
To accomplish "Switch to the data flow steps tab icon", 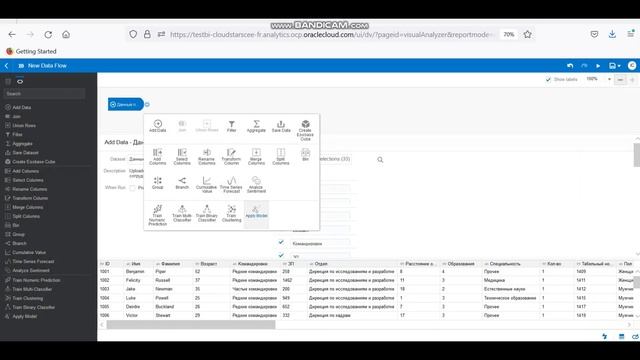I will [20, 81].
